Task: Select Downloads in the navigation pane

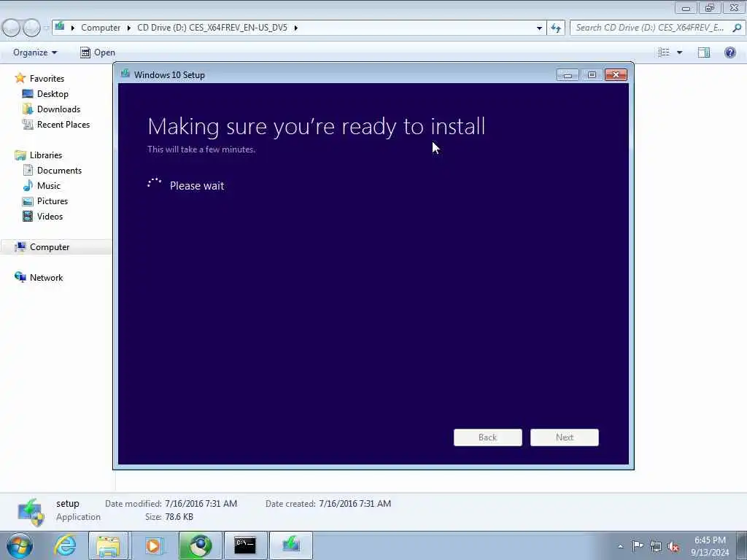Action: pyautogui.click(x=58, y=109)
